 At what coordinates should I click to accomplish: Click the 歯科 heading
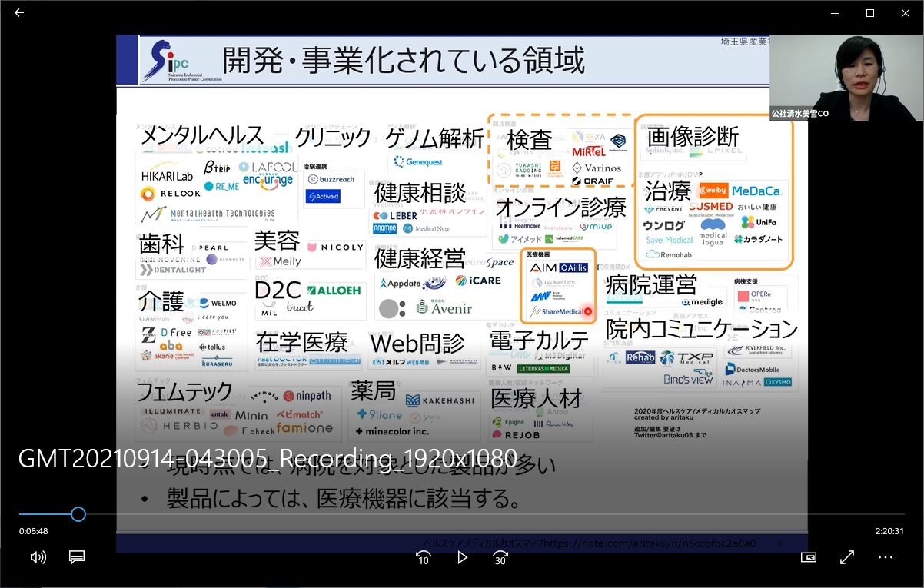point(161,244)
